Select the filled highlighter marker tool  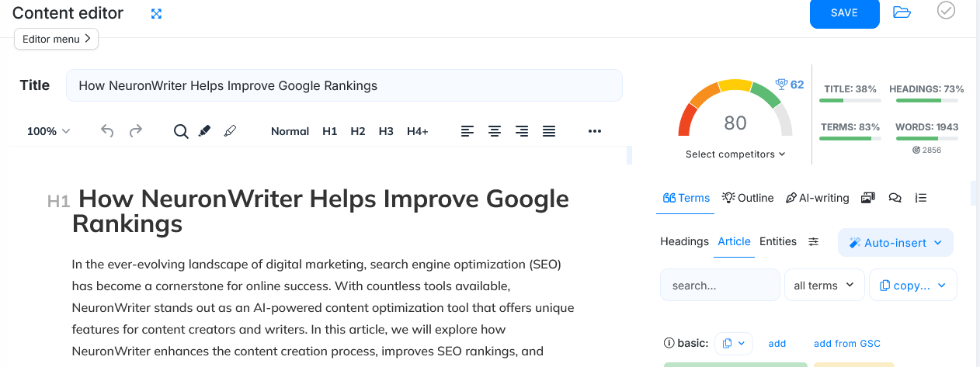click(x=204, y=131)
